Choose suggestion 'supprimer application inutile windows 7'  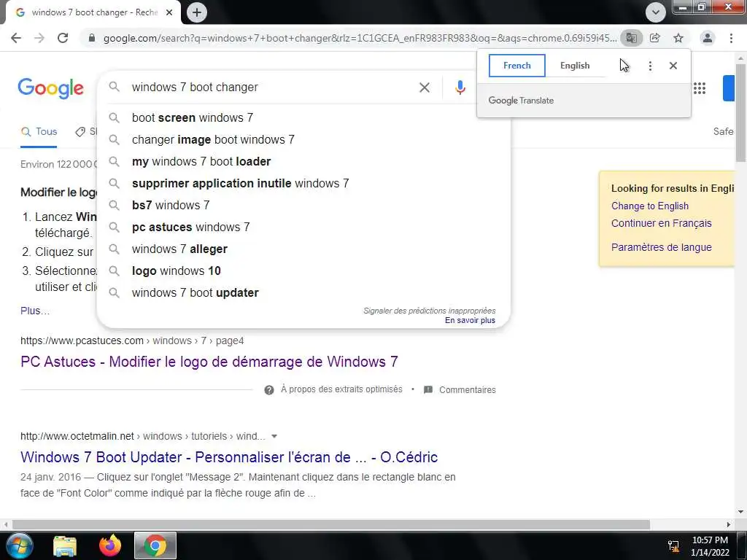303,183
